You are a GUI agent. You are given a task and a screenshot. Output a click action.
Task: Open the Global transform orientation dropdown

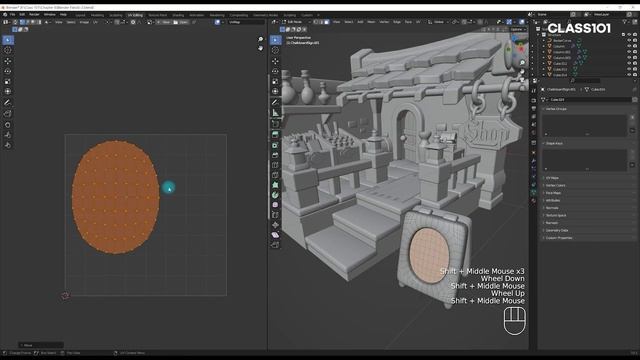coord(439,22)
